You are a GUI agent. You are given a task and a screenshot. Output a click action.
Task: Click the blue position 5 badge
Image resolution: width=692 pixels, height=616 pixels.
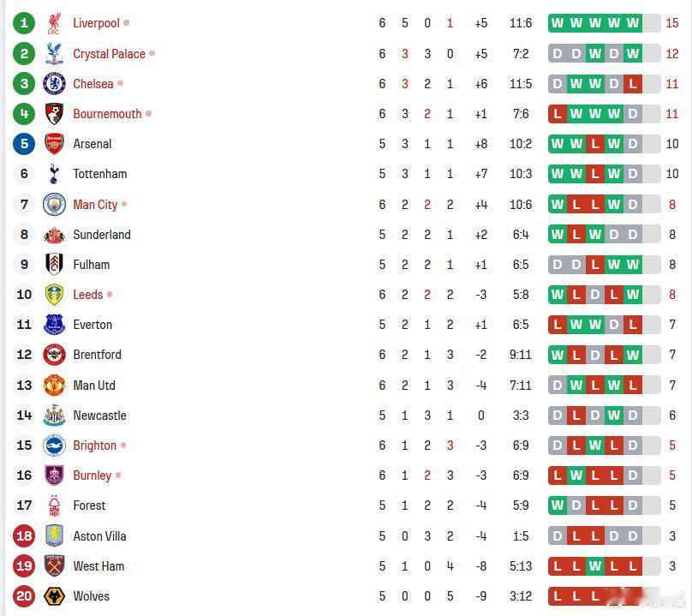coord(24,144)
